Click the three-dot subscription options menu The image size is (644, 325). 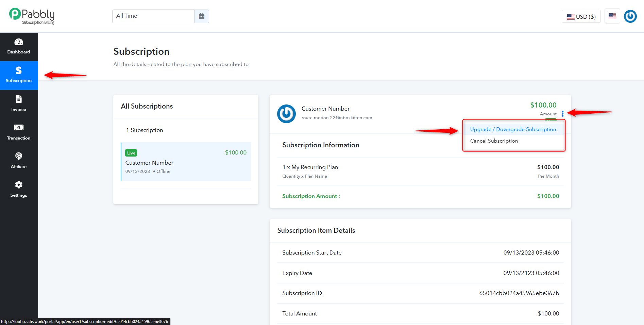coord(563,114)
